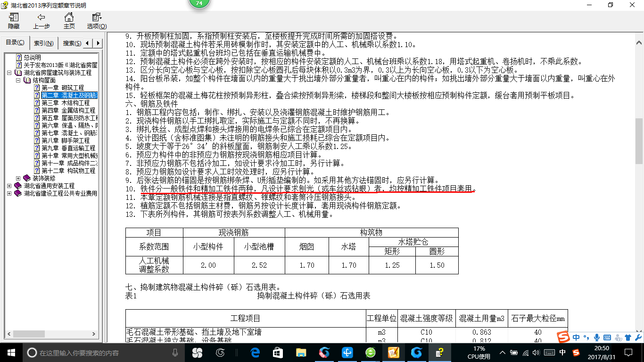Open the Windows Start menu
Image resolution: width=644 pixels, height=362 pixels.
(x=11, y=352)
